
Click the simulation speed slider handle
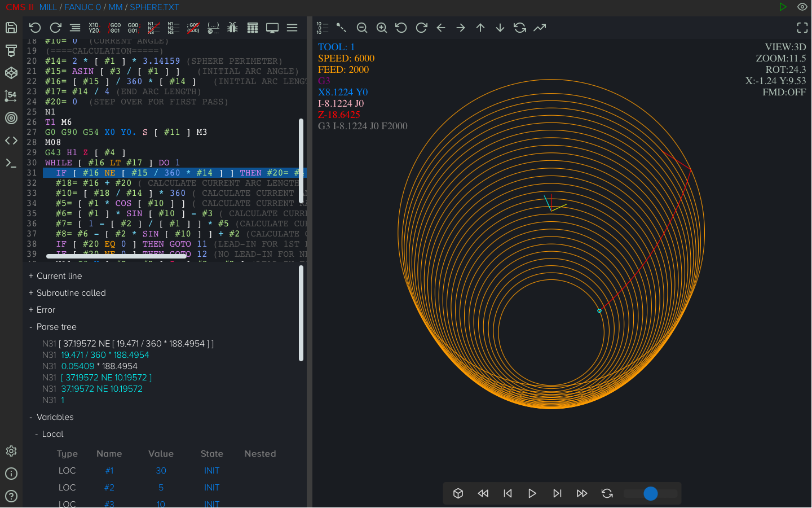[x=651, y=493]
